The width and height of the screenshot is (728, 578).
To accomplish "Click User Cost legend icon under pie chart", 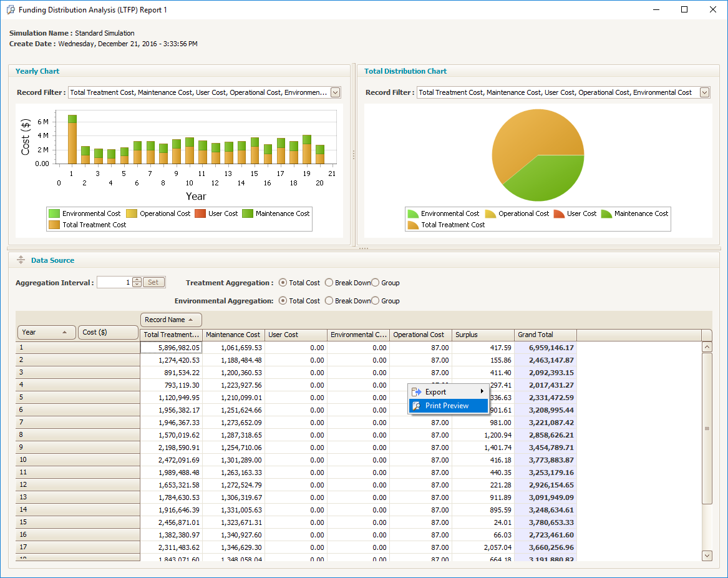I will (558, 213).
